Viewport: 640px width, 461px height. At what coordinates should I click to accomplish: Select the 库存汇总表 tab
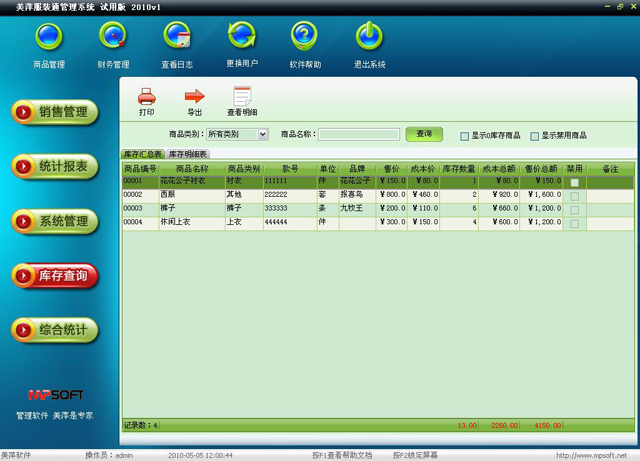pyautogui.click(x=142, y=155)
